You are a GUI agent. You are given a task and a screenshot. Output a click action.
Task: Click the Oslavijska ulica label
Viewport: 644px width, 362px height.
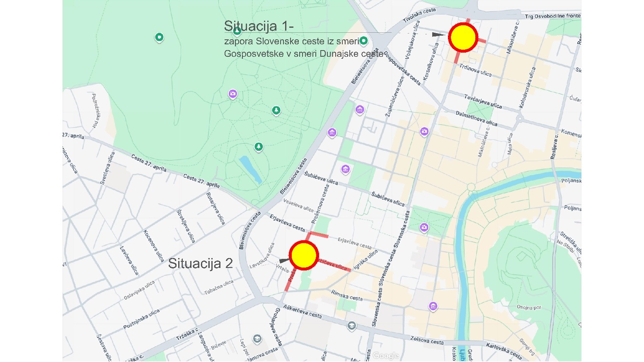pos(139,290)
